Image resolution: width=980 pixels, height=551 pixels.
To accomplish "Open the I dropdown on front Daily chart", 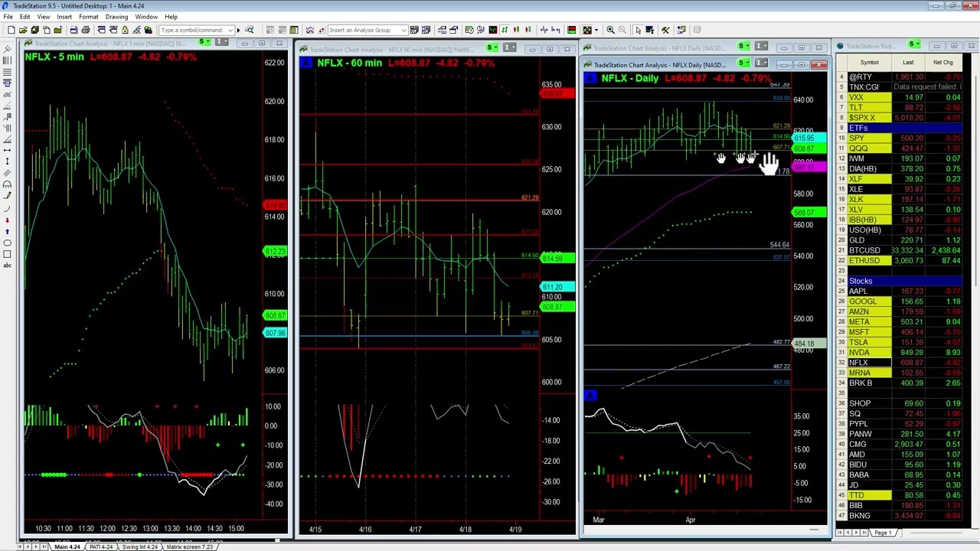I will 761,63.
